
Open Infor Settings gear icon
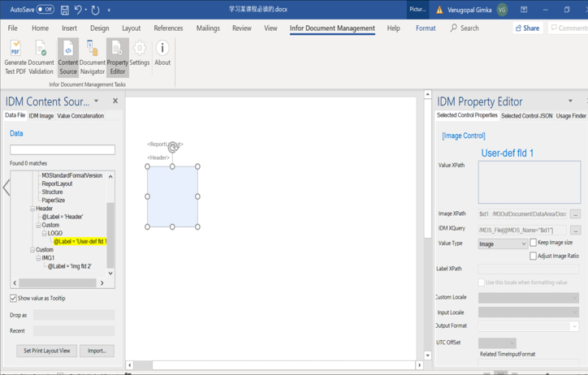tap(140, 50)
